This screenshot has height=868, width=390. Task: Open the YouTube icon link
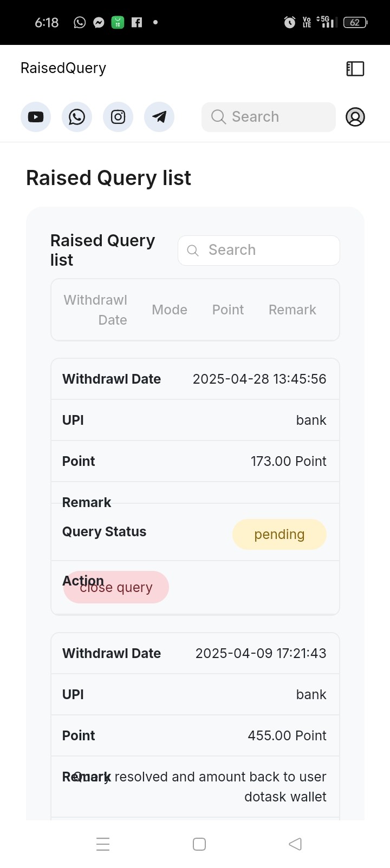click(x=36, y=117)
